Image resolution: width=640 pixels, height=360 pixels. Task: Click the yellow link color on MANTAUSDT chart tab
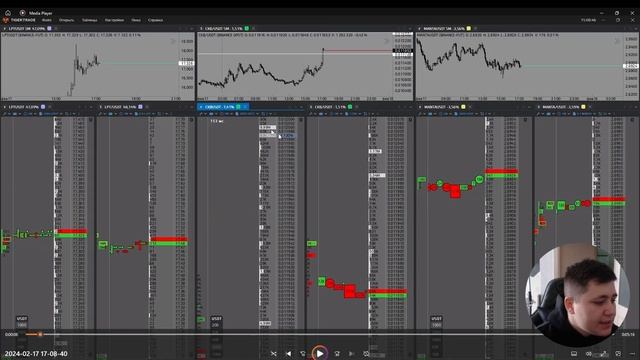pyautogui.click(x=469, y=29)
